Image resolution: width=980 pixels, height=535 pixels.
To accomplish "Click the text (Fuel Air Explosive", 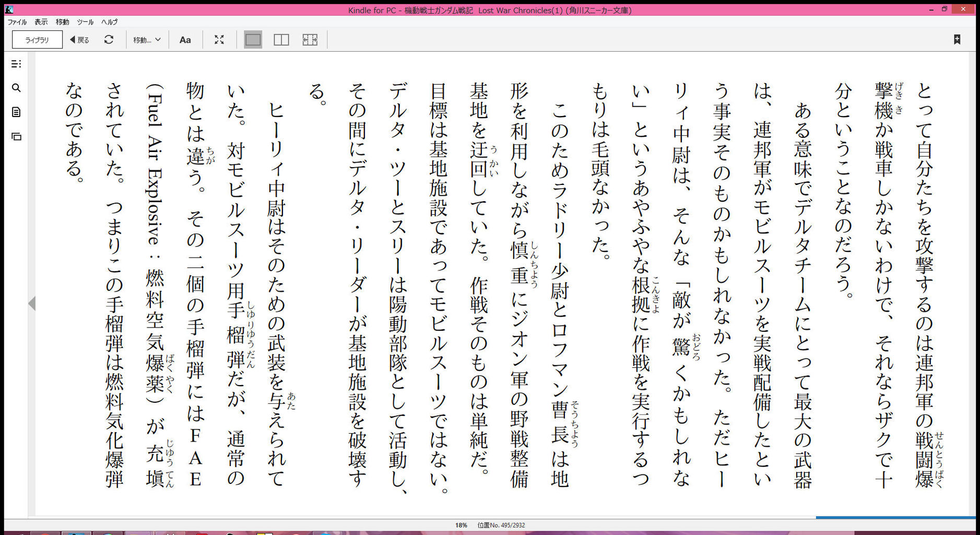I will tap(155, 164).
